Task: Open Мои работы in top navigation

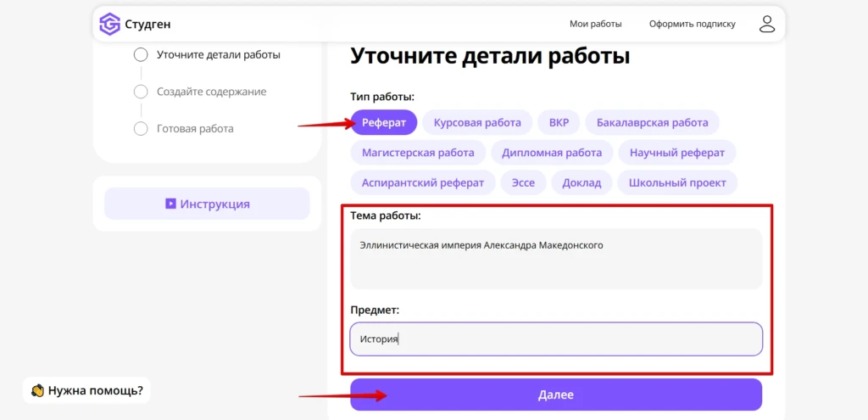Action: (x=596, y=24)
